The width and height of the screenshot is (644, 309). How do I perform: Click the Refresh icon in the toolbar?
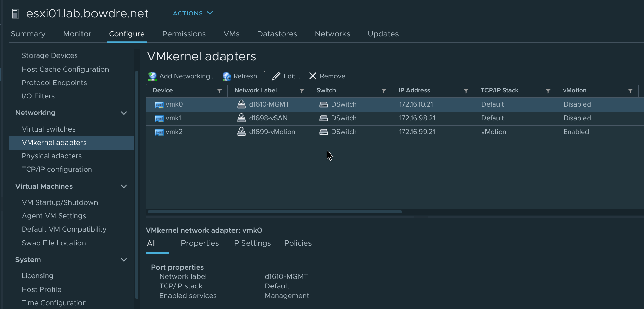click(x=227, y=76)
